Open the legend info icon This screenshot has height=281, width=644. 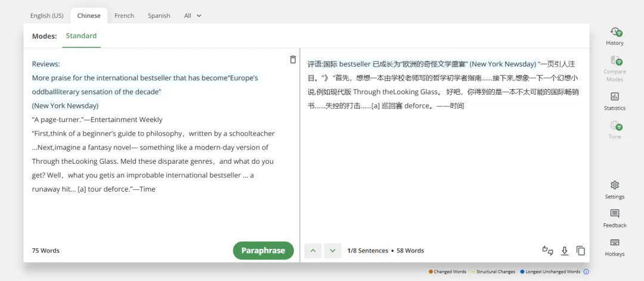coord(586,271)
